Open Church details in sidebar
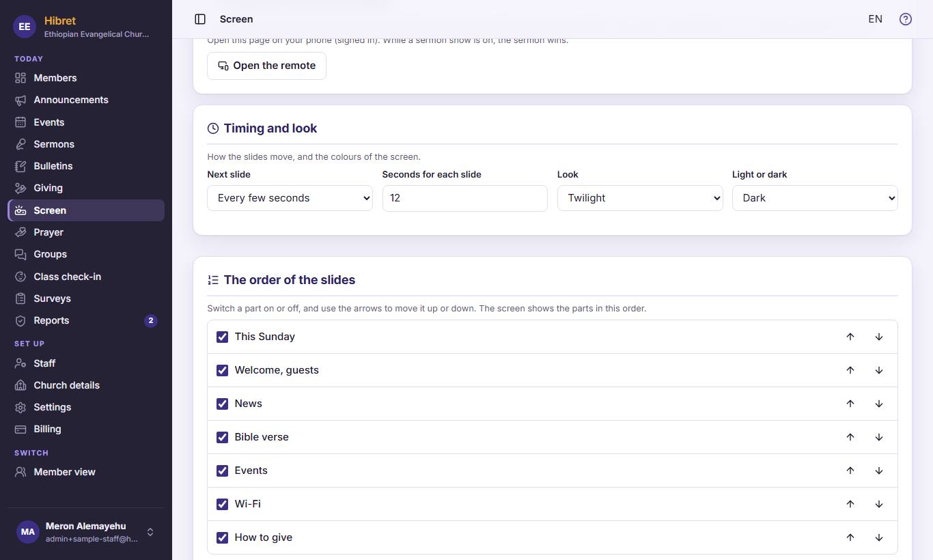Screen dimensions: 933x560 [x=86, y=385]
